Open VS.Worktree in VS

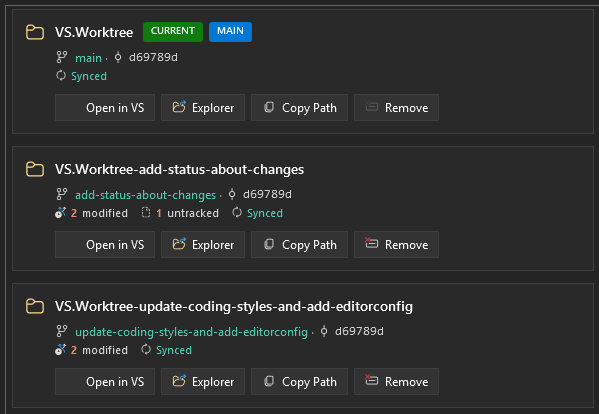click(105, 108)
